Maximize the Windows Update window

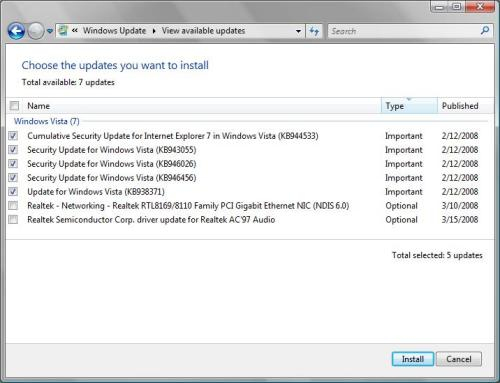point(457,7)
